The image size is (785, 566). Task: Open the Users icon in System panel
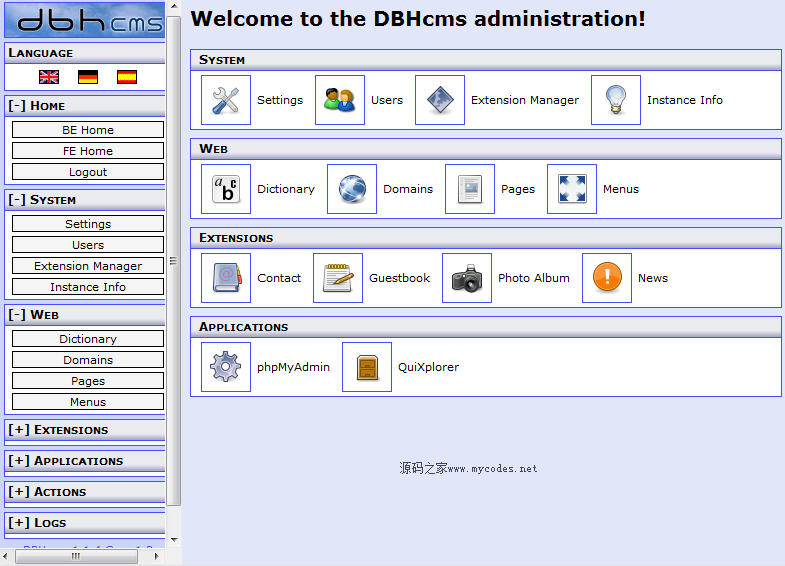(340, 100)
